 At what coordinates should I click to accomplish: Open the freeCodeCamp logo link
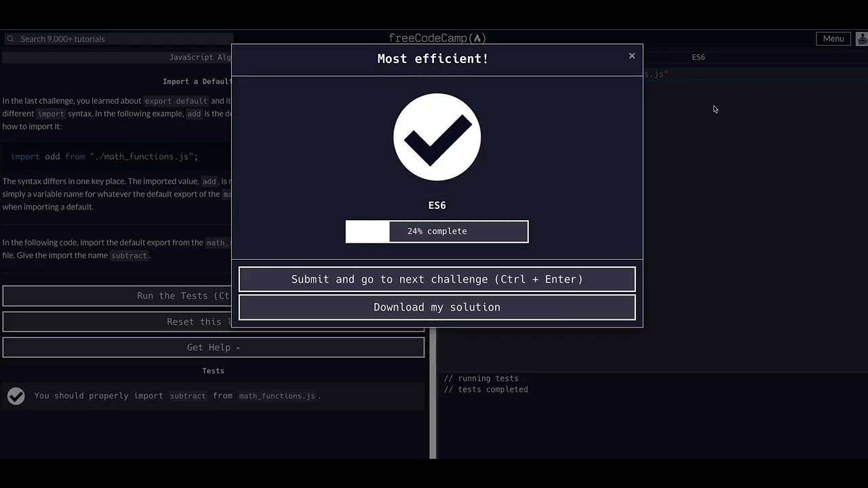[x=437, y=38]
